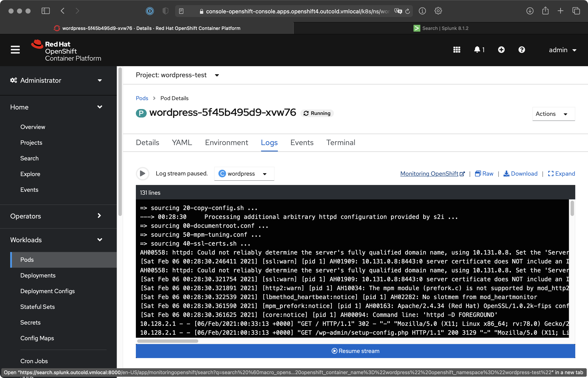588x378 pixels.
Task: Open the help question mark menu
Action: click(x=522, y=50)
